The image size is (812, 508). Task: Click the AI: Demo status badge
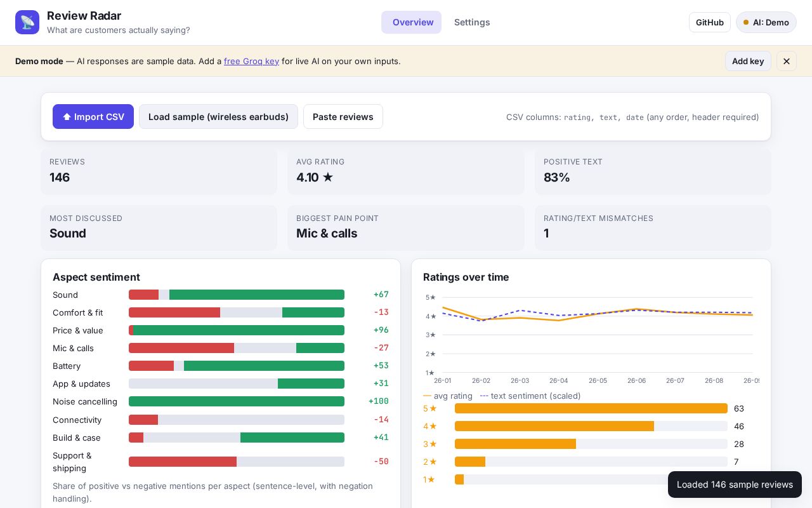[x=766, y=22]
